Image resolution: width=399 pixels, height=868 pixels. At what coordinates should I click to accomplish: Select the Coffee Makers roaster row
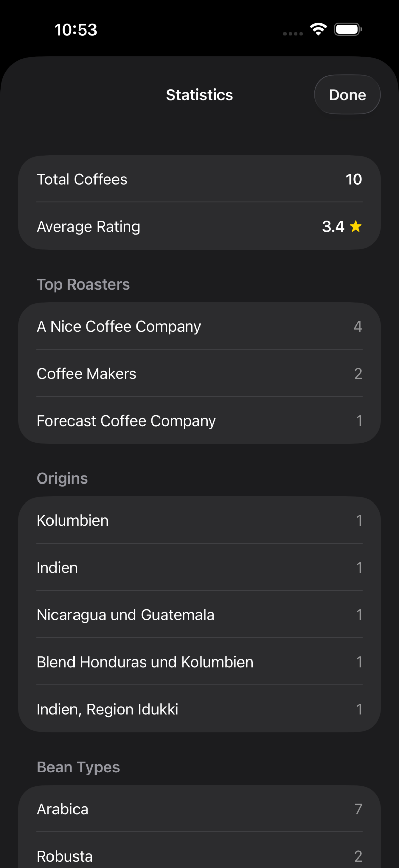click(x=199, y=374)
